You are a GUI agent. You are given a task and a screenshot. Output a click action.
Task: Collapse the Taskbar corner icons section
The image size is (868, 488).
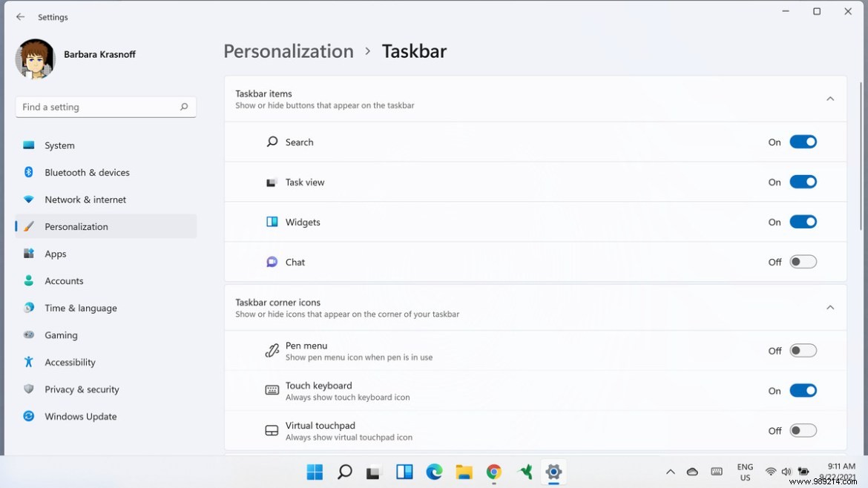(x=830, y=307)
